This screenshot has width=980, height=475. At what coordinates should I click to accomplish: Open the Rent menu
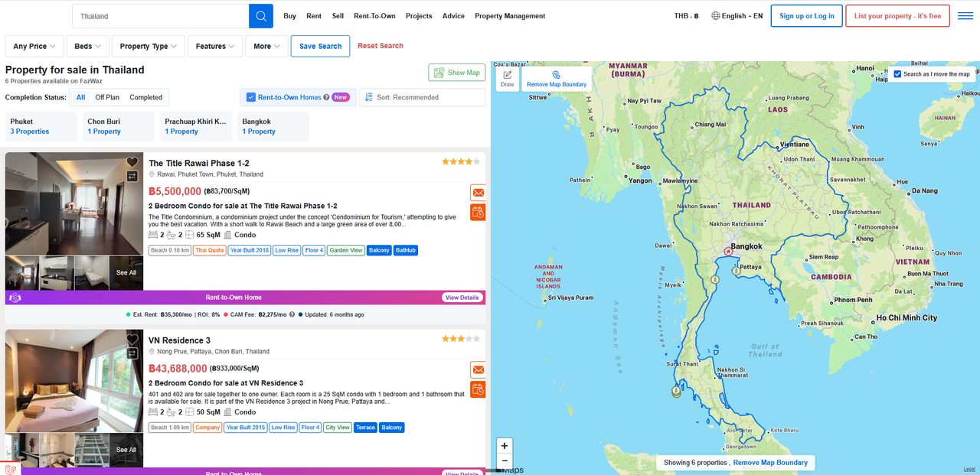click(x=314, y=16)
